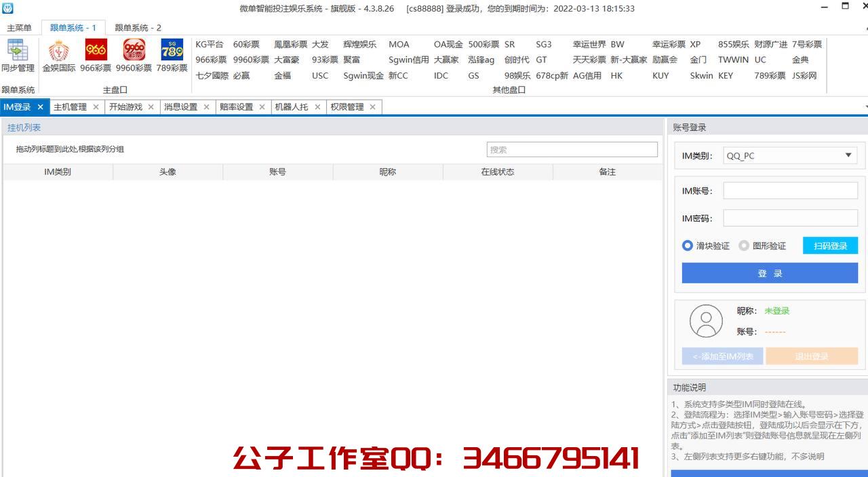Sort by the 头像 column header
This screenshot has width=868, height=477.
[167, 172]
